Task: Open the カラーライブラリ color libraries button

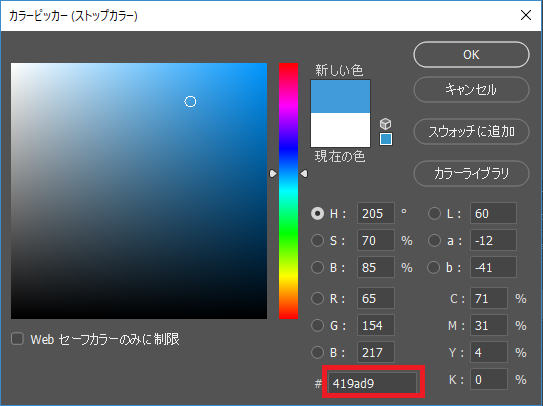Action: click(471, 174)
